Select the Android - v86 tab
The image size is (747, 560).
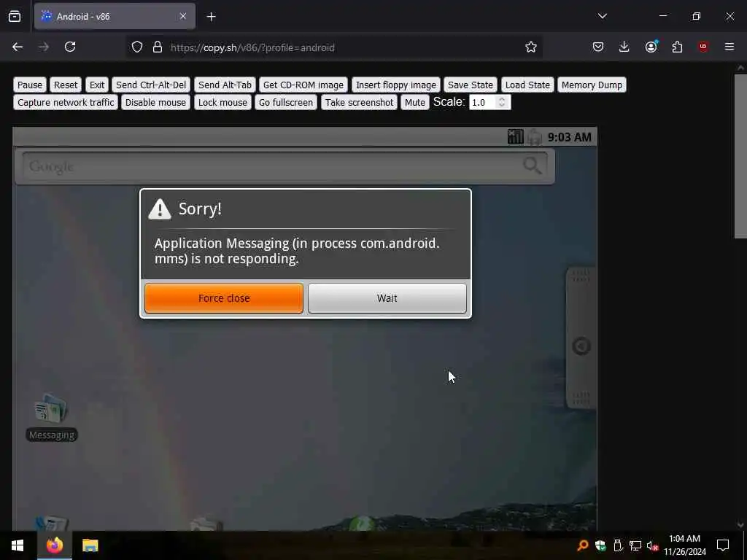(115, 17)
